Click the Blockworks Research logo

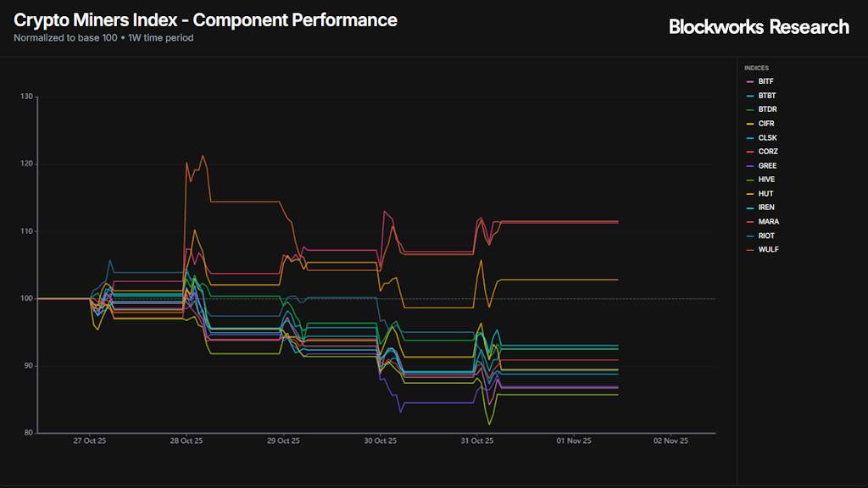[x=759, y=27]
